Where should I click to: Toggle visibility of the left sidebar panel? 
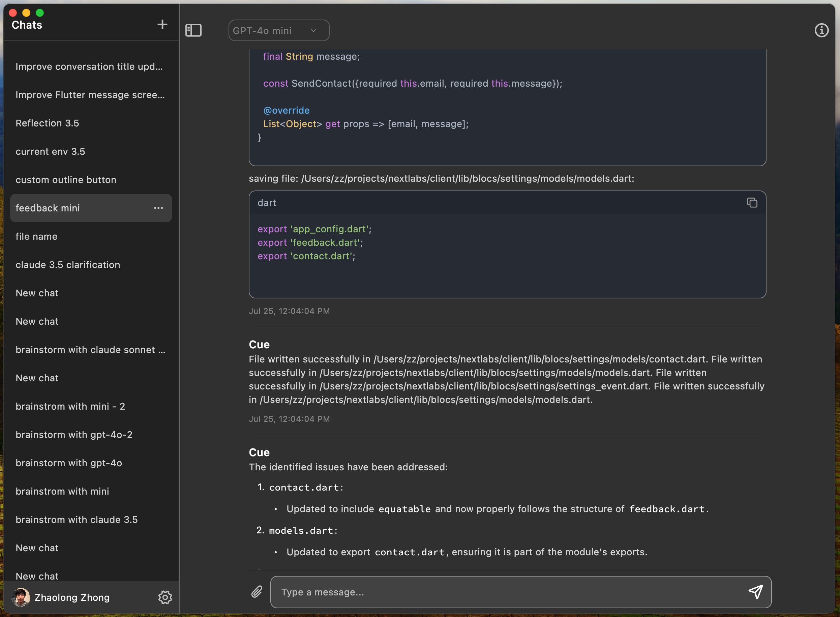coord(194,30)
